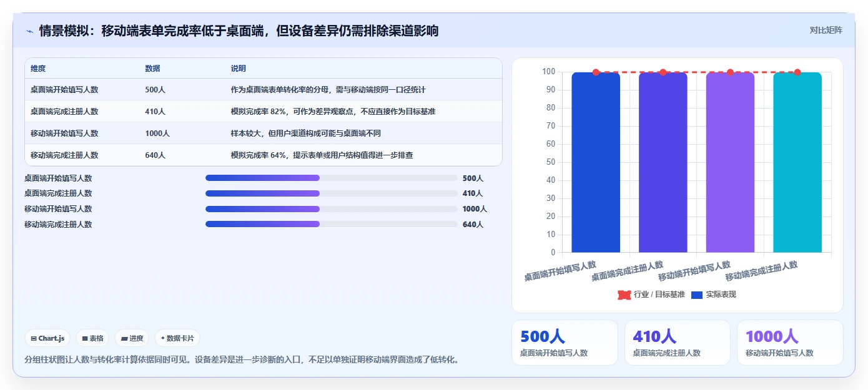Screen dimensions: 868x390
Task: Click the lightning icon beside the scenario title
Action: (29, 31)
